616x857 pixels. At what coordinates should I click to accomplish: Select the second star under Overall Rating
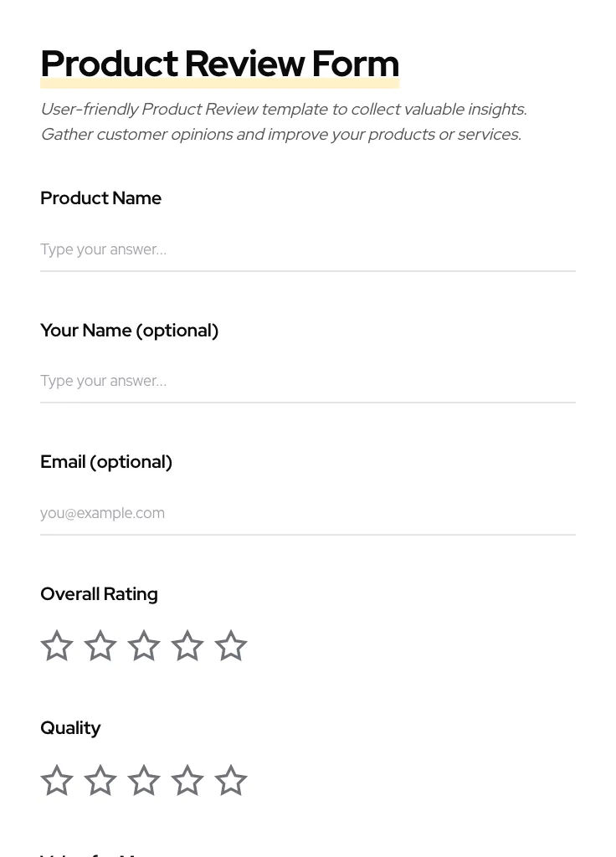pyautogui.click(x=100, y=645)
